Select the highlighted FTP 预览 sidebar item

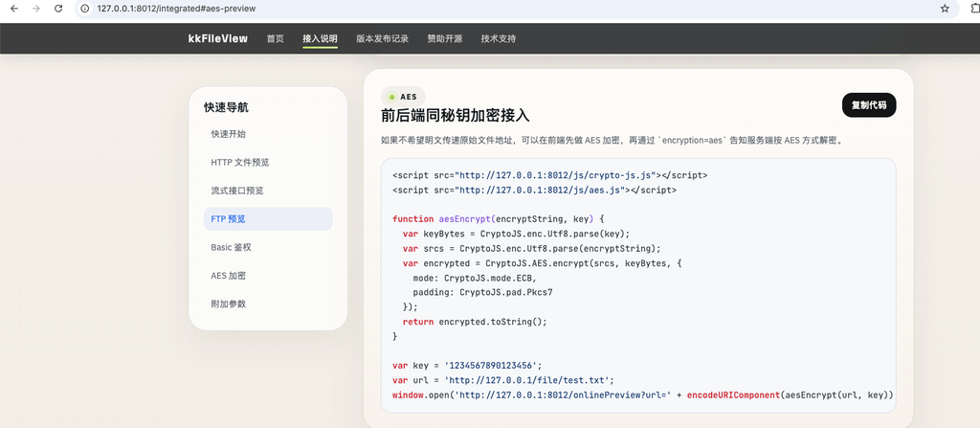tap(268, 219)
